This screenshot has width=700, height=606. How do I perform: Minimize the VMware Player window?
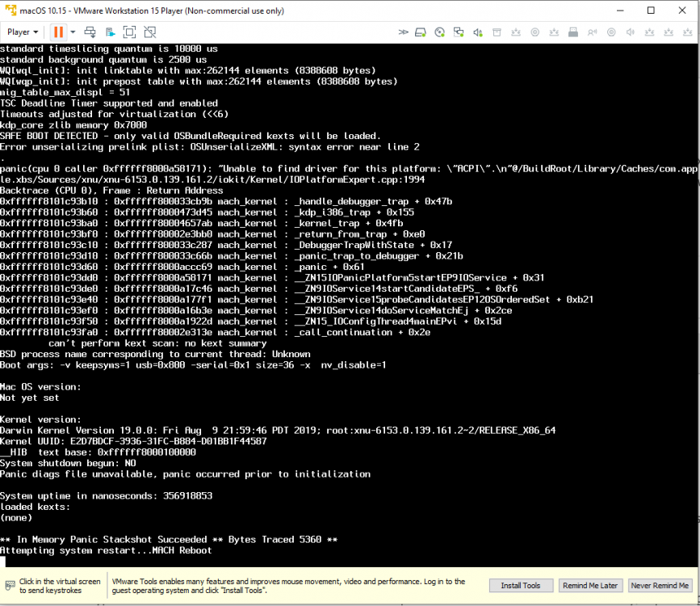tap(620, 11)
